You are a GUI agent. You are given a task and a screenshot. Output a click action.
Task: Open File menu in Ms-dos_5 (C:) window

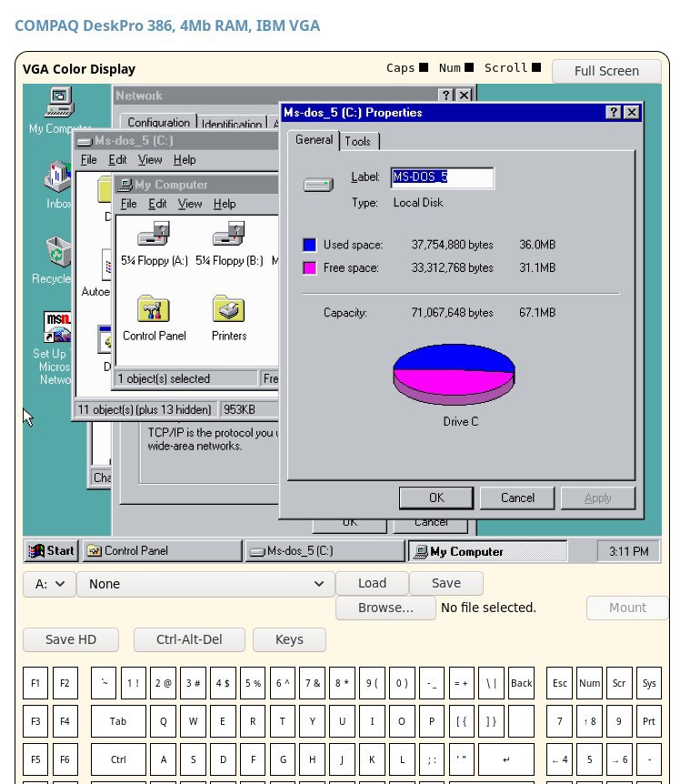88,159
